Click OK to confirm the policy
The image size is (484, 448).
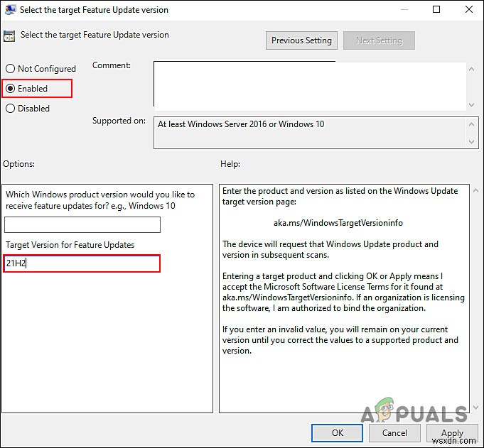[337, 433]
